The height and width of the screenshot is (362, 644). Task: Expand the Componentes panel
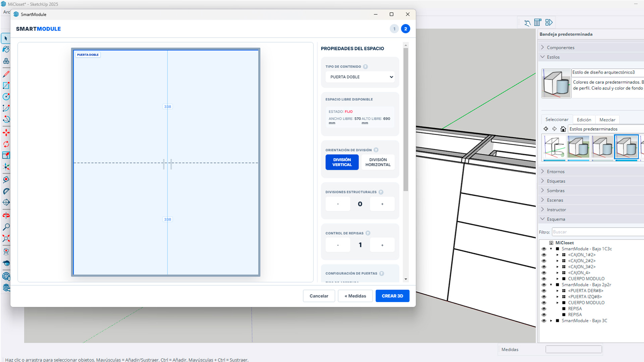coord(542,47)
